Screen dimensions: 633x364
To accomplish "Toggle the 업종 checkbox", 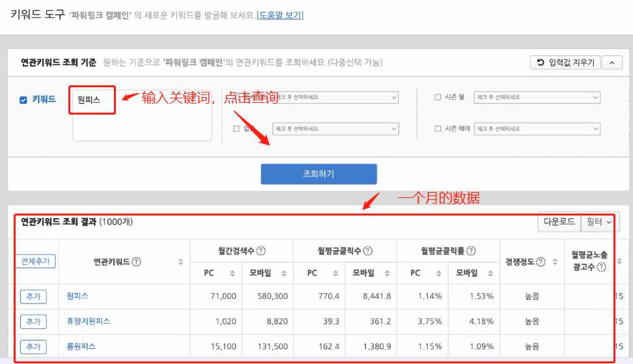I will click(x=236, y=128).
